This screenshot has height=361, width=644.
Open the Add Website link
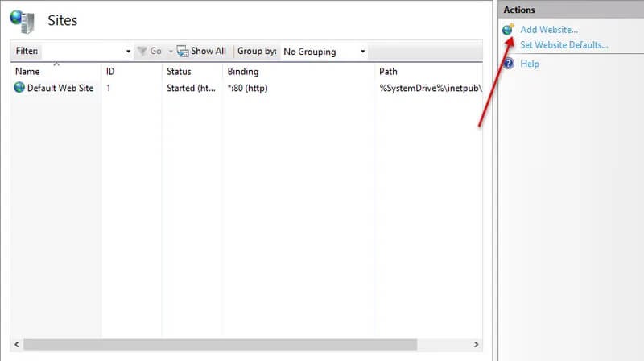pos(549,30)
